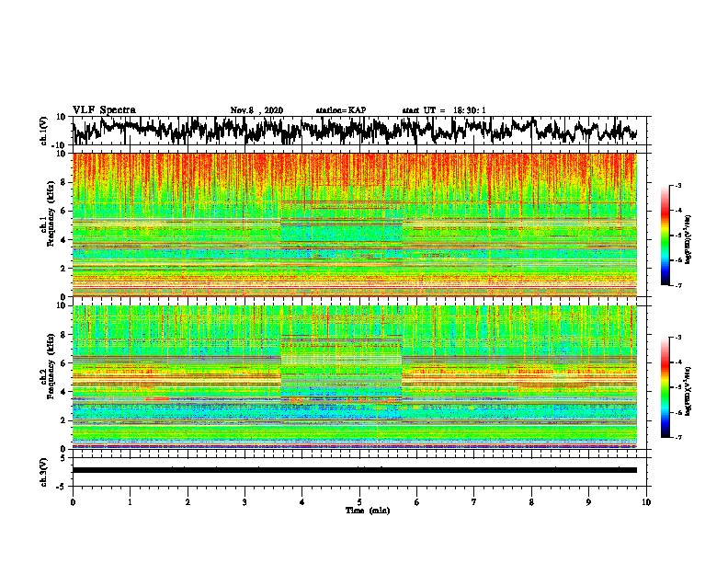Click the ch.1 spectrogram "8" kHz tick label
This screenshot has height=563, width=728.
pyautogui.click(x=63, y=182)
